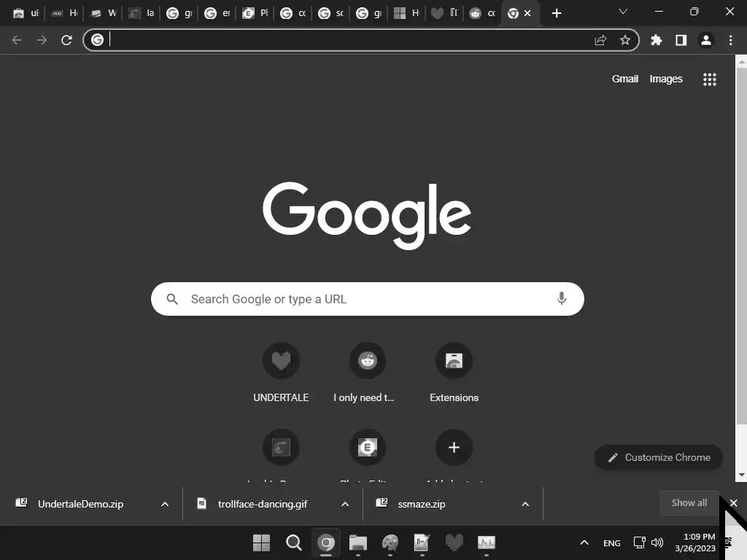
Task: Switch to the heart-icon Undertale tab
Action: pyautogui.click(x=444, y=13)
